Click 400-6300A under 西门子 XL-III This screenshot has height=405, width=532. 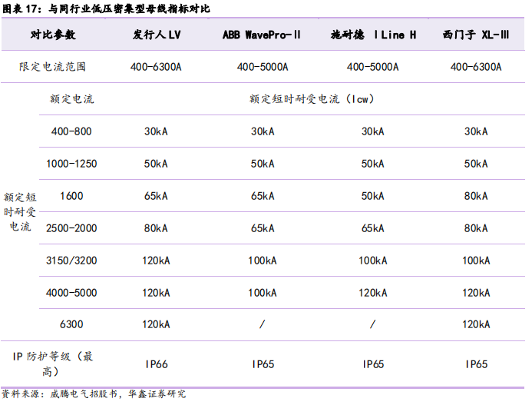(x=476, y=67)
